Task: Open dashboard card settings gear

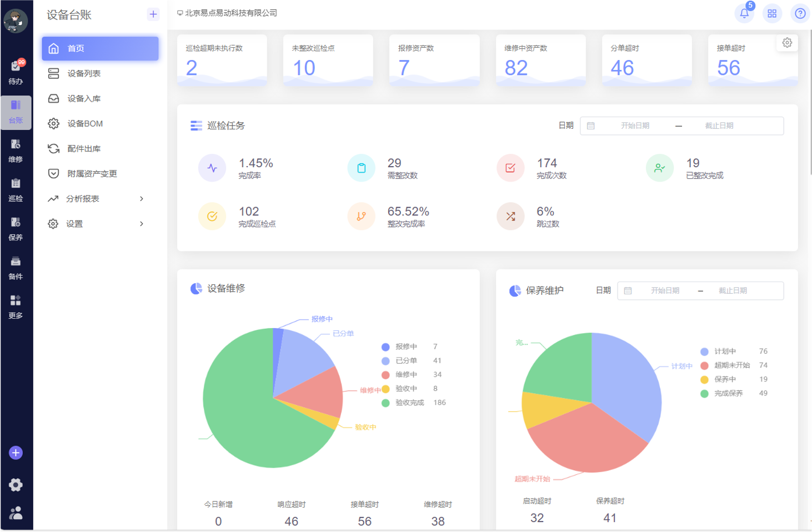Action: pos(787,43)
